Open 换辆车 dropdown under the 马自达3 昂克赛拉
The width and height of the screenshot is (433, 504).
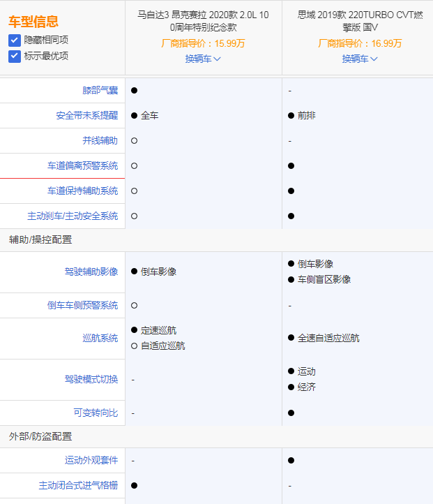(x=203, y=59)
